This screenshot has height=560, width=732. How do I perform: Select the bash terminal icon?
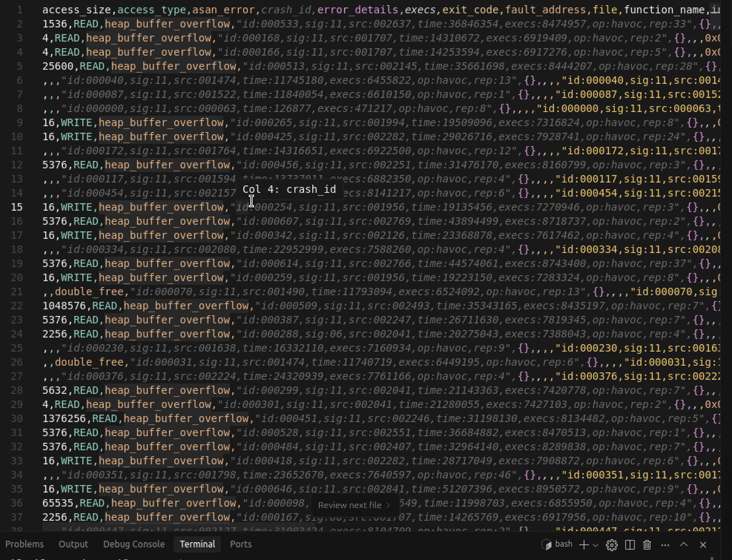[x=547, y=544]
